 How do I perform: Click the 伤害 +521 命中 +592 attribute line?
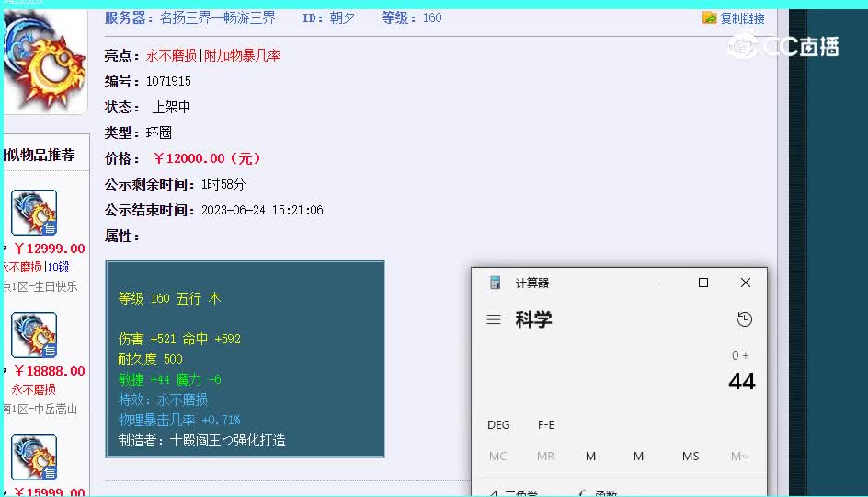(179, 339)
